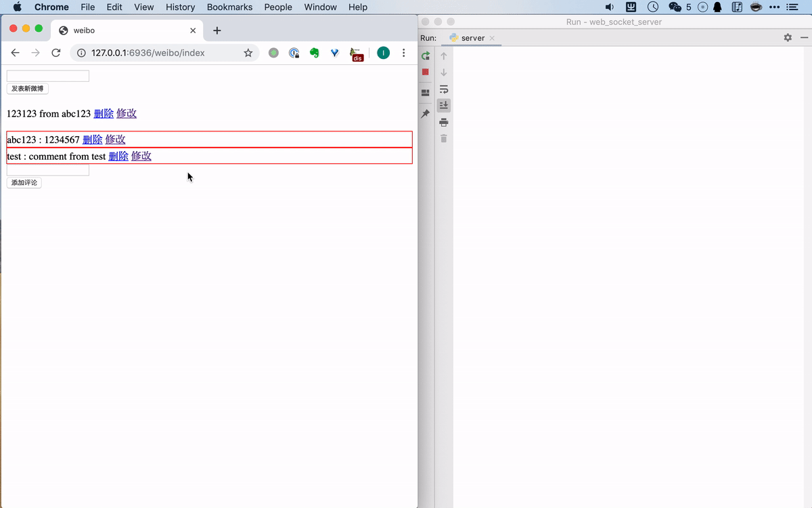Hide the Run tool window
The height and width of the screenshot is (508, 812).
coord(804,38)
